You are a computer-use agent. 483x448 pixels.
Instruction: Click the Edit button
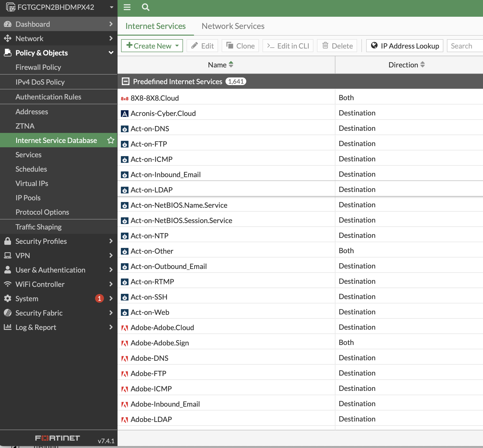coord(202,46)
